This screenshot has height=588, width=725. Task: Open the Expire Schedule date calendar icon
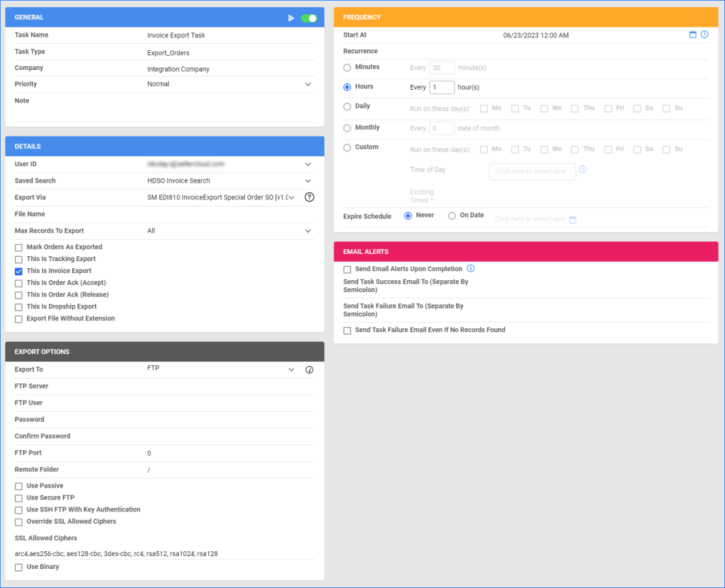573,219
